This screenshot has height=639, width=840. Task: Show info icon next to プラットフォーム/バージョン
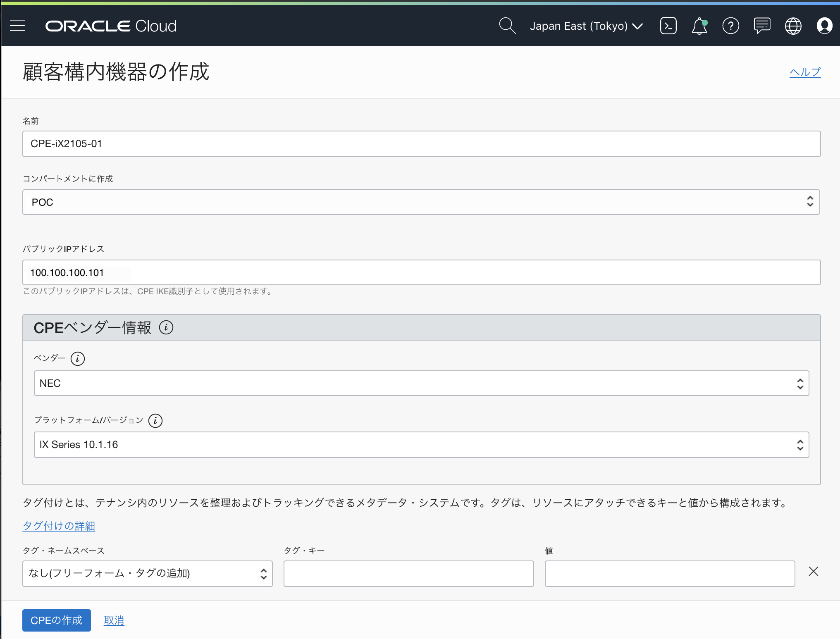click(155, 420)
